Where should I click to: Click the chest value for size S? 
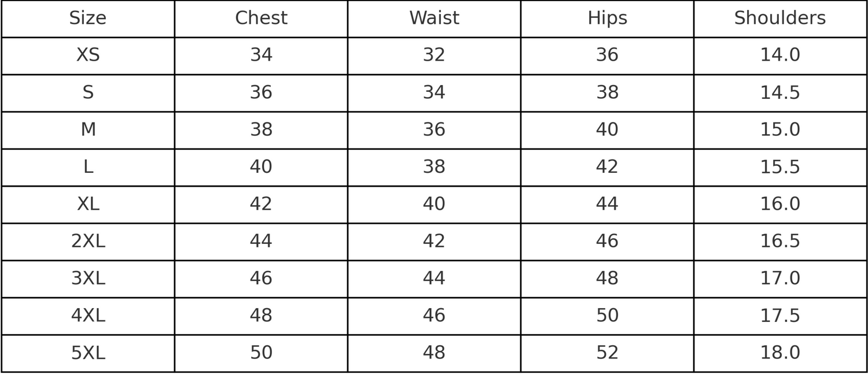pyautogui.click(x=261, y=92)
